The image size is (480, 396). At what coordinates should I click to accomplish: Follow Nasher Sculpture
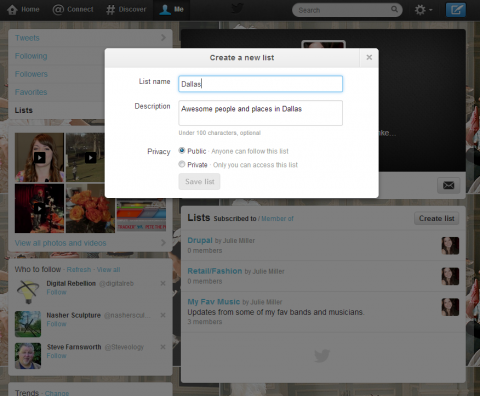pos(56,324)
